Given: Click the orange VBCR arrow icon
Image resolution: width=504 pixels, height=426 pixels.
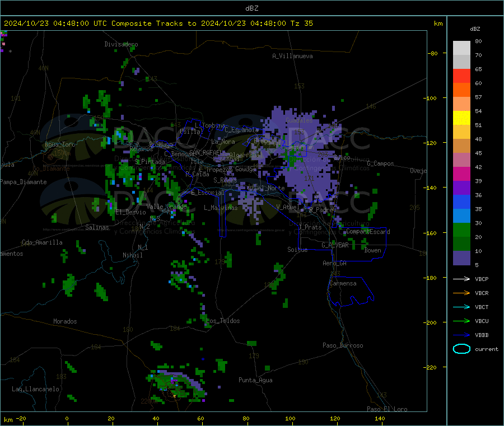Looking at the screenshot, I should [x=461, y=293].
